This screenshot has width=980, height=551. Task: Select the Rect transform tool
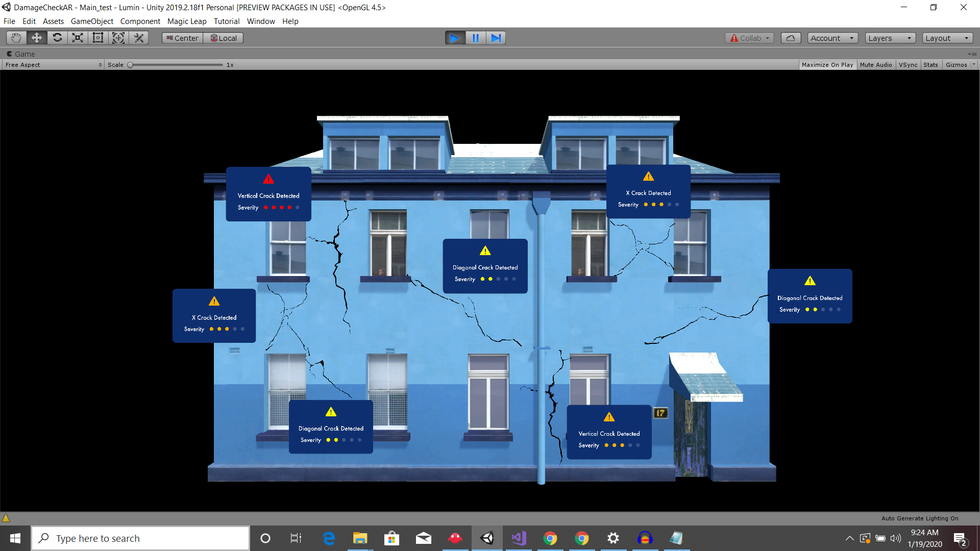(x=97, y=38)
